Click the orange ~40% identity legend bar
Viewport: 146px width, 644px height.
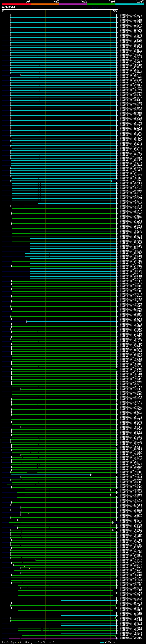[45, 4]
